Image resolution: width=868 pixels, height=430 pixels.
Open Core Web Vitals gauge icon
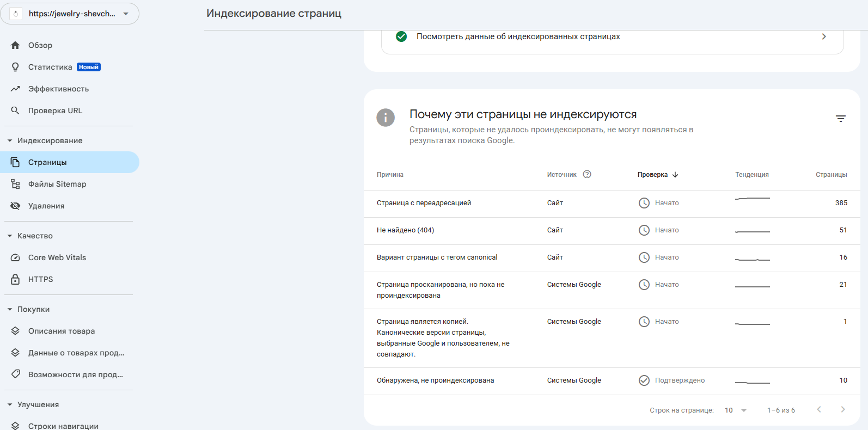tap(15, 257)
